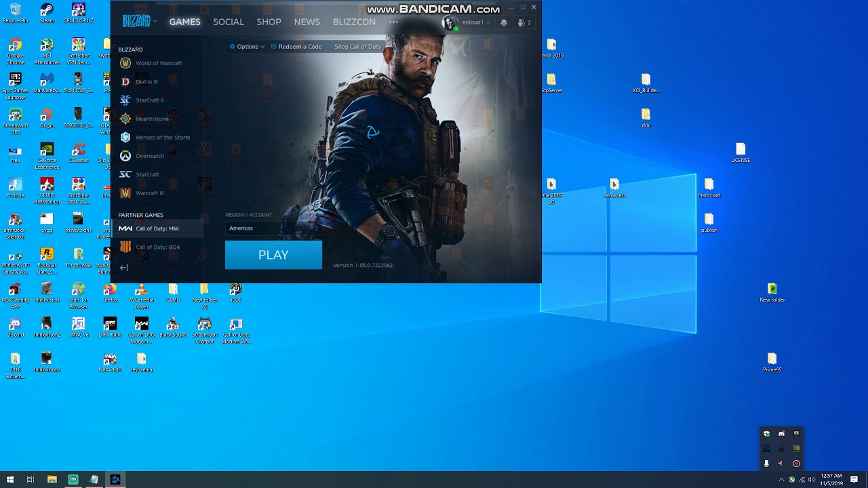The height and width of the screenshot is (488, 868).
Task: Select Google Chrome desktop shortcut
Action: click(x=15, y=52)
